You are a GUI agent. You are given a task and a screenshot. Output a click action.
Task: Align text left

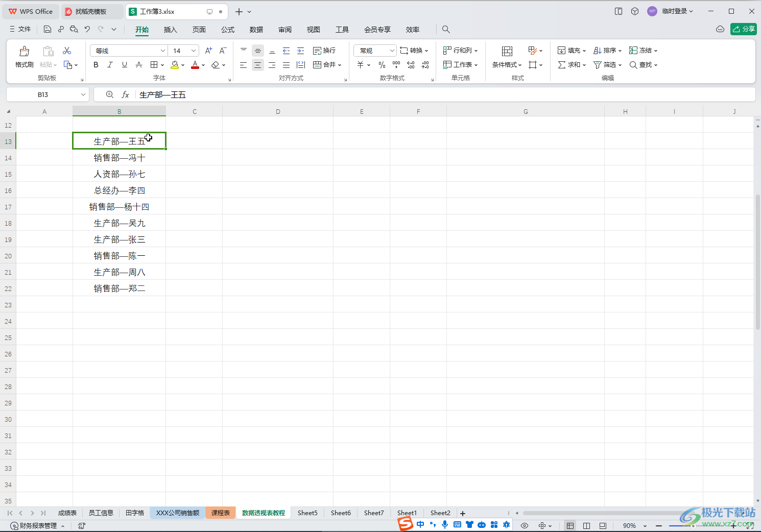tap(244, 65)
